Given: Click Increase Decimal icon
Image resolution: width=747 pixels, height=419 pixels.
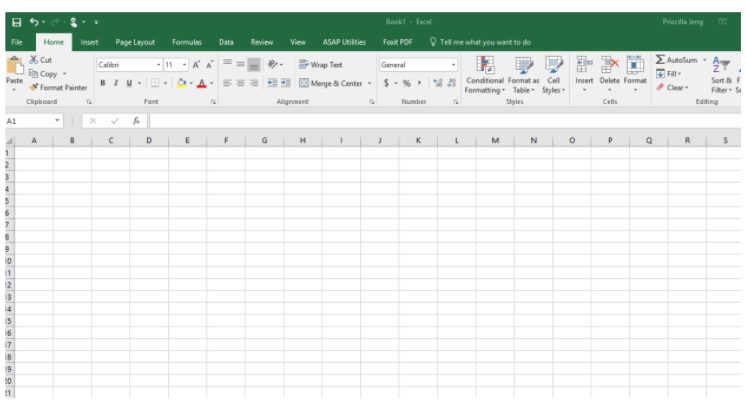Looking at the screenshot, I should [x=438, y=83].
